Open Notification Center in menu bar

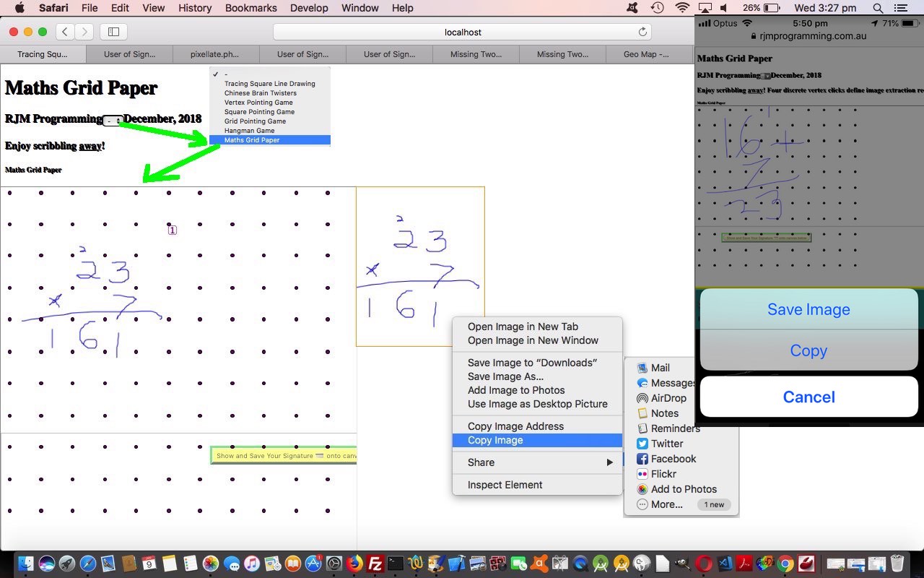click(x=900, y=8)
